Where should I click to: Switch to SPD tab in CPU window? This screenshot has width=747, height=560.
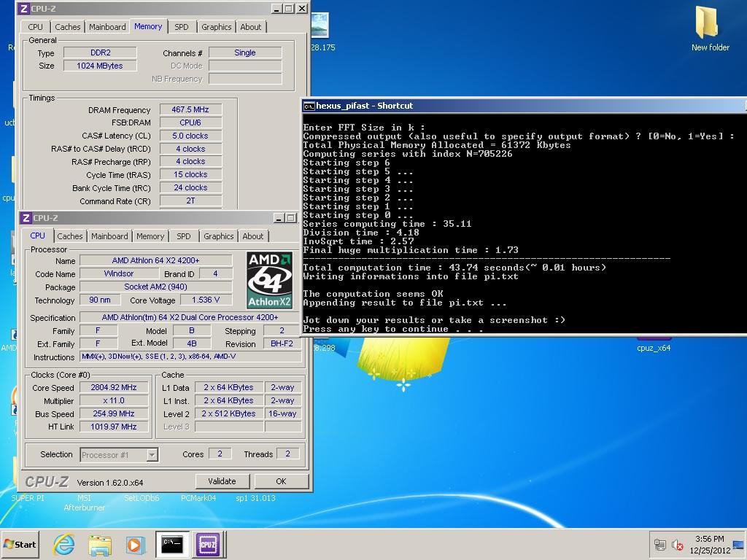pyautogui.click(x=183, y=236)
